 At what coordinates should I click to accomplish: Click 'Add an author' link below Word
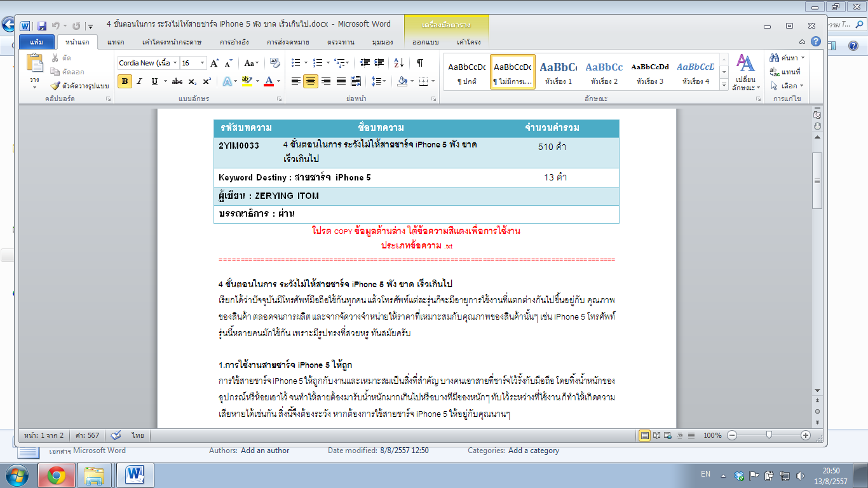pos(265,451)
